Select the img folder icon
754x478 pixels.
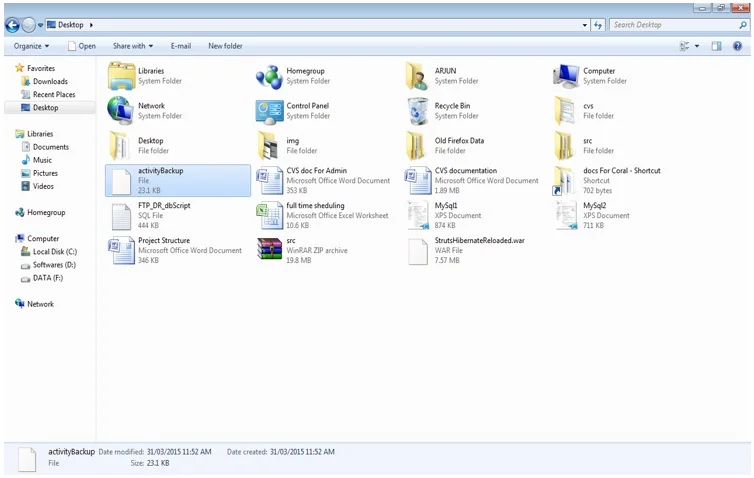[x=268, y=146]
